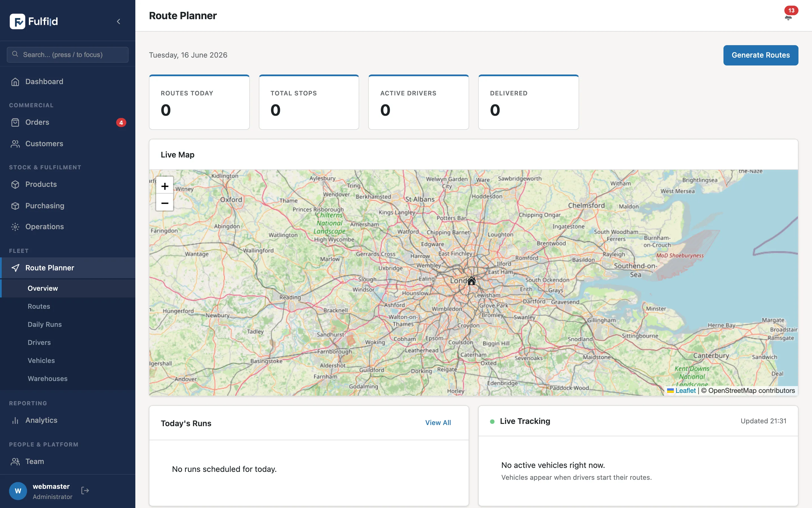The width and height of the screenshot is (812, 508).
Task: Open the Analytics bar chart icon
Action: tap(15, 420)
